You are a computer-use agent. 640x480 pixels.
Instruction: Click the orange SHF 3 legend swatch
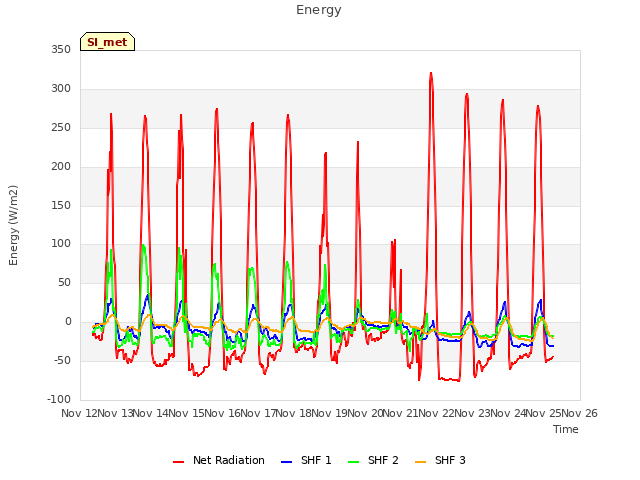click(420, 462)
